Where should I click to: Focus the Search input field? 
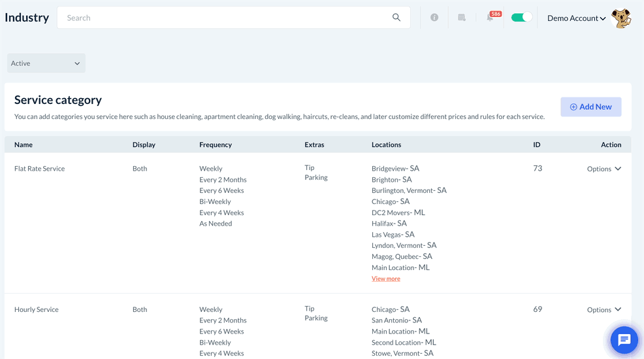pyautogui.click(x=225, y=18)
